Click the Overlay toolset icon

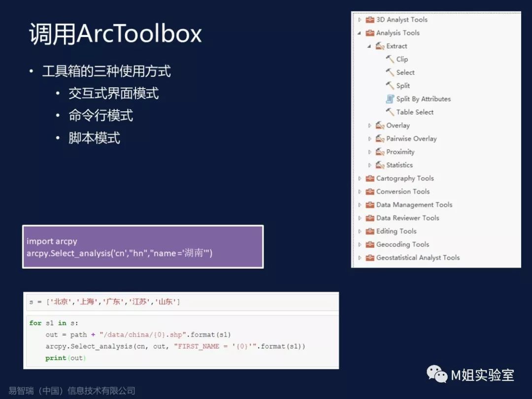380,126
